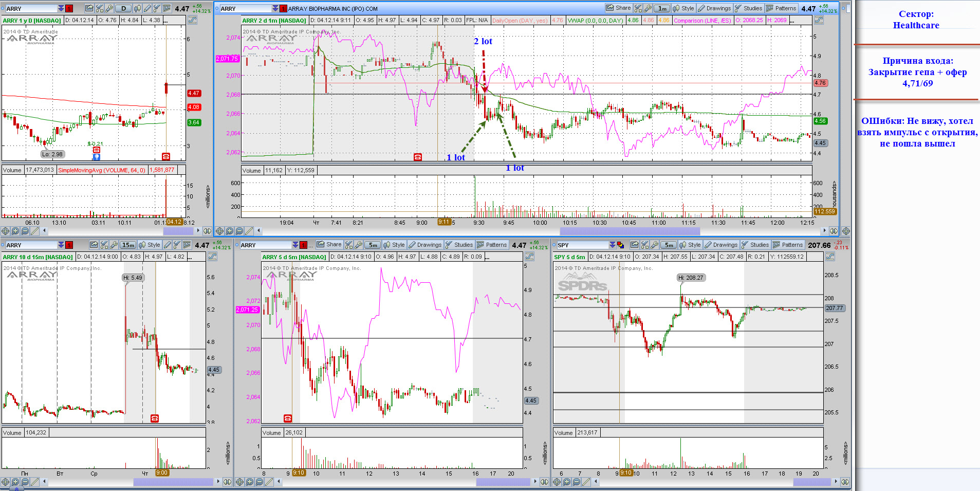This screenshot has width=980, height=491.
Task: Open wrench settings on ARRY daily chart
Action: tap(109, 8)
